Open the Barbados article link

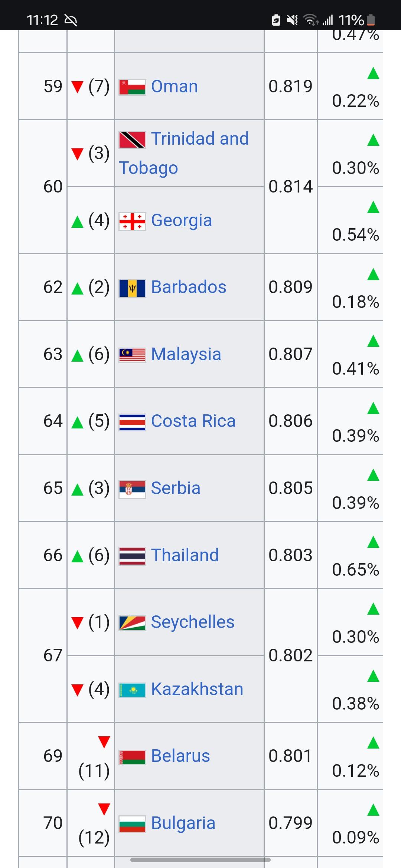tap(189, 287)
